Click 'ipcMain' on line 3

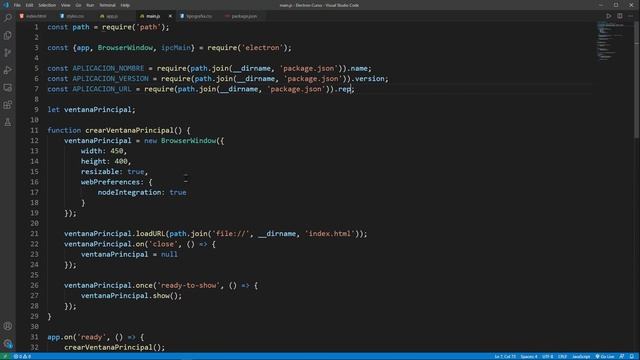[176, 48]
